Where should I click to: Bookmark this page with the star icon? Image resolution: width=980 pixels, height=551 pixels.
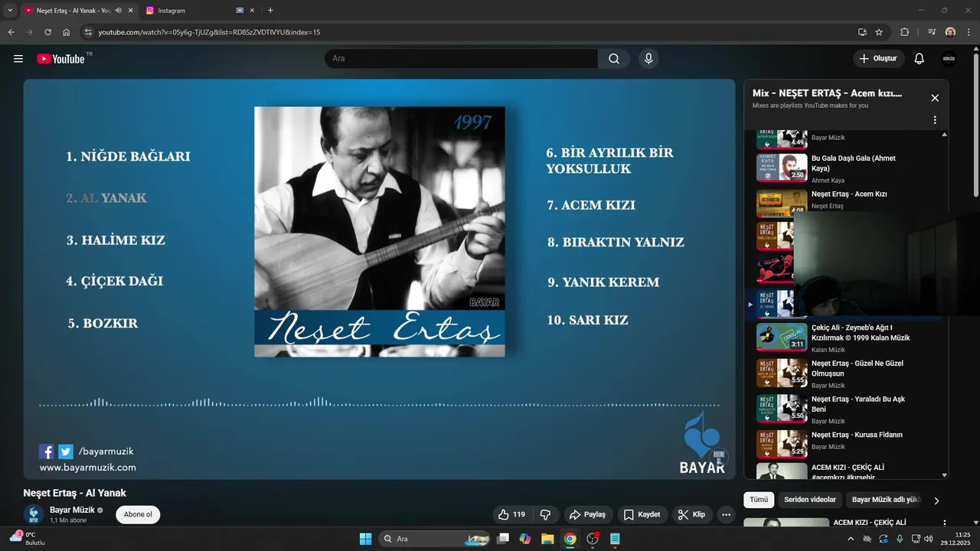(879, 32)
